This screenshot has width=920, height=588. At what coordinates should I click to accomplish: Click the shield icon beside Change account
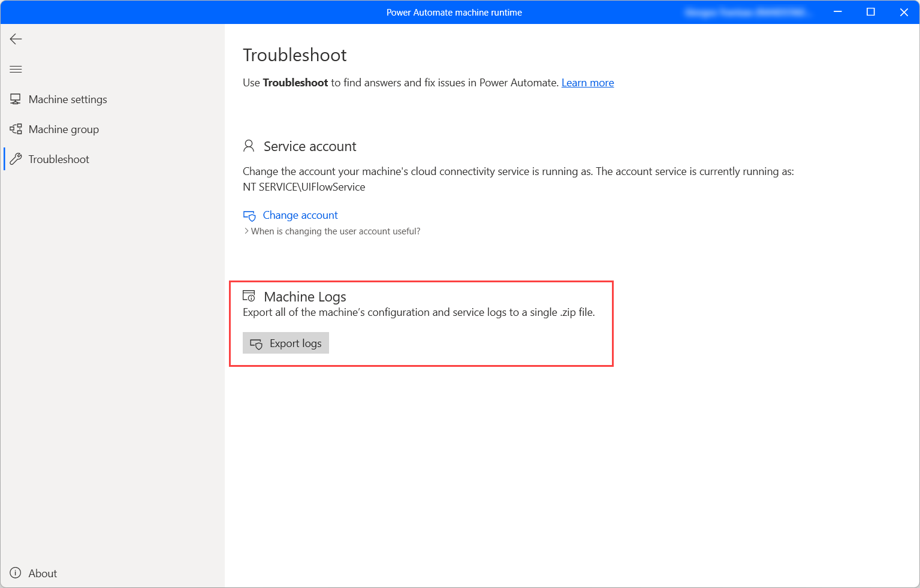pos(249,216)
